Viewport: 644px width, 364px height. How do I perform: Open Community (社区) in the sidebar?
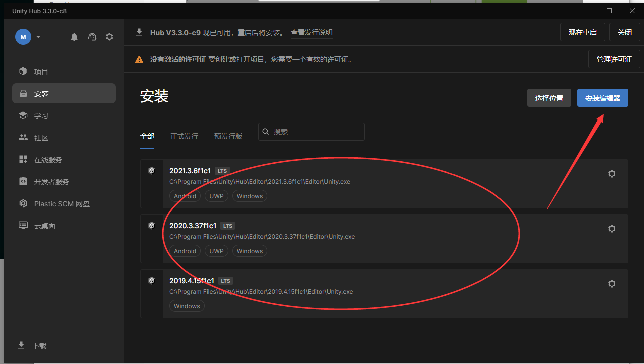(x=64, y=137)
